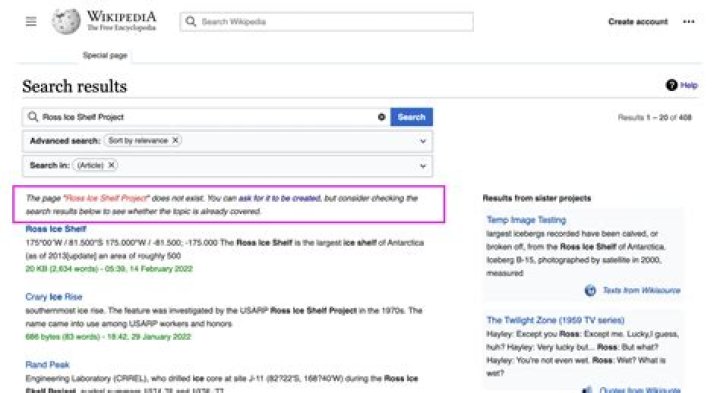The width and height of the screenshot is (720, 393).
Task: Open The Twilight Zone (1959 TV series) result
Action: [556, 320]
